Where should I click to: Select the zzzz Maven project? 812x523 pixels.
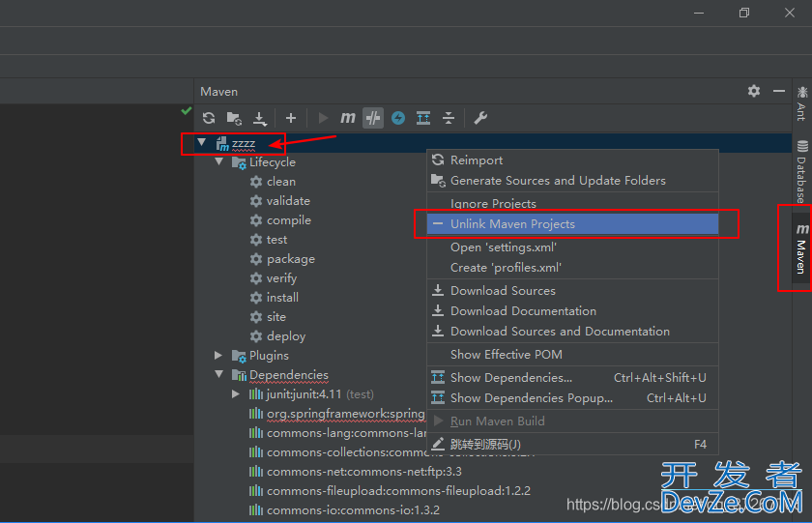click(244, 143)
